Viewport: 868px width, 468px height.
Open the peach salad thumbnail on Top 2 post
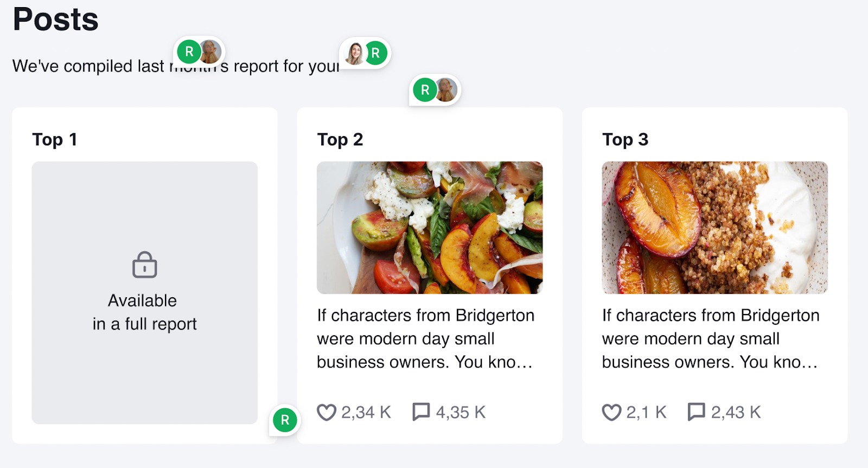point(430,226)
